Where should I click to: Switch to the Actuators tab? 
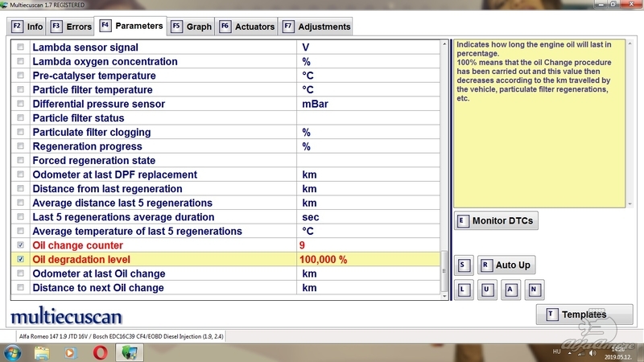(246, 27)
